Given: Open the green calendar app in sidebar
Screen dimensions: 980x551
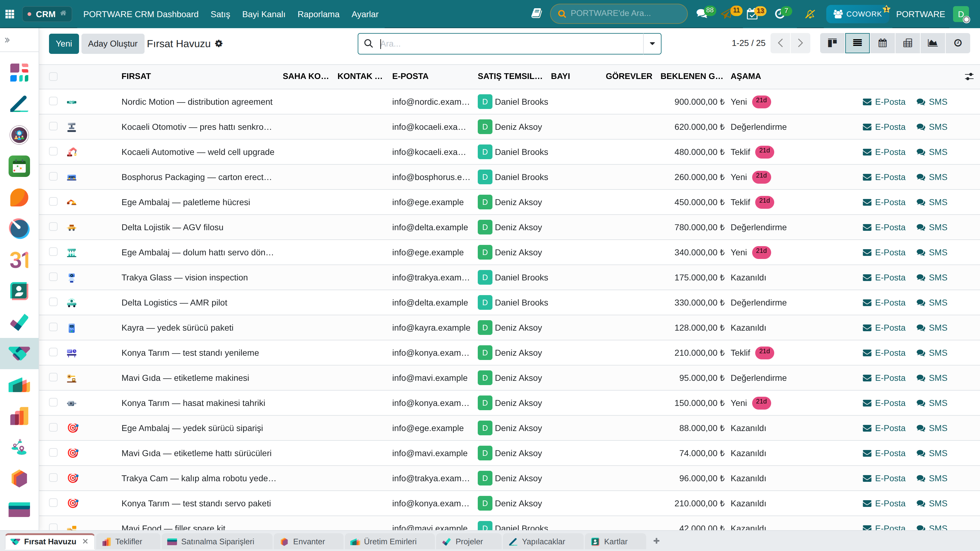Looking at the screenshot, I should pos(19,166).
